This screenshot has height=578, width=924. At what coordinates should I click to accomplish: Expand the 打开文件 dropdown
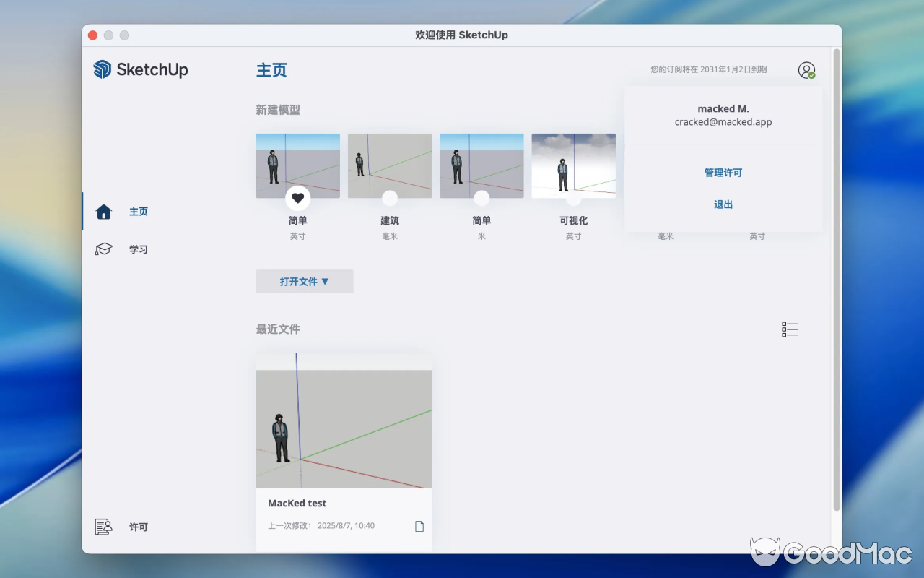(305, 282)
